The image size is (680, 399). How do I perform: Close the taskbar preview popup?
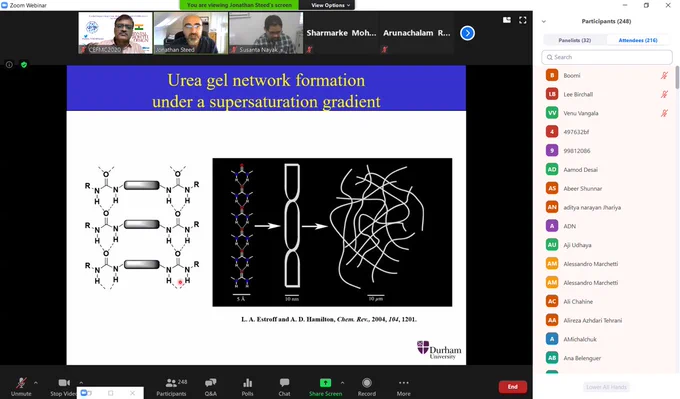point(132,393)
